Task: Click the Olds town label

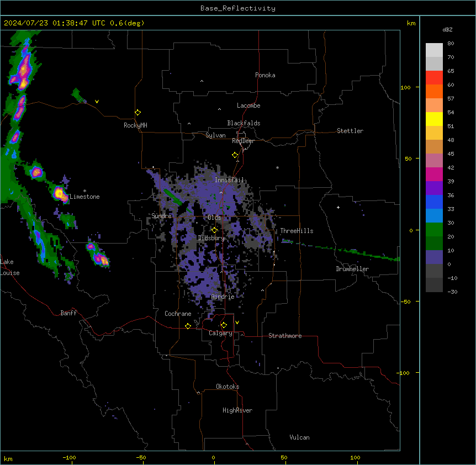Action: [214, 218]
